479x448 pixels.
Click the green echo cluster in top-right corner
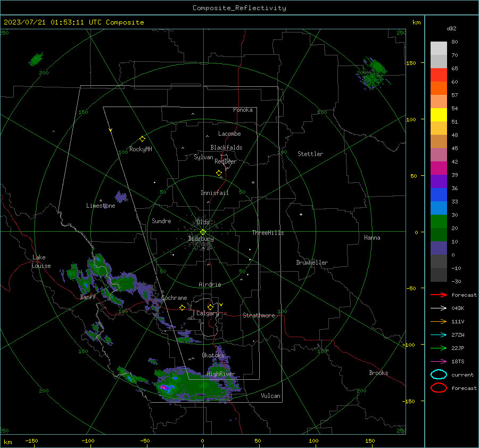pyautogui.click(x=374, y=73)
